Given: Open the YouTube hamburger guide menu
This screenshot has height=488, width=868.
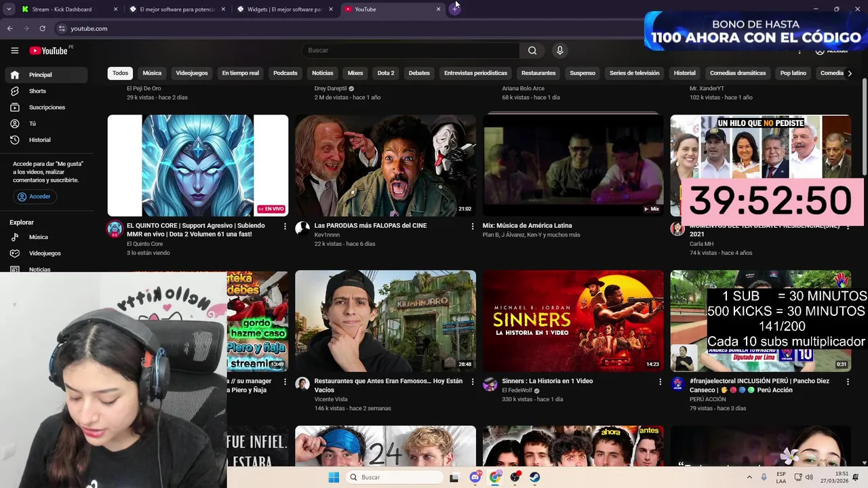Looking at the screenshot, I should (14, 51).
